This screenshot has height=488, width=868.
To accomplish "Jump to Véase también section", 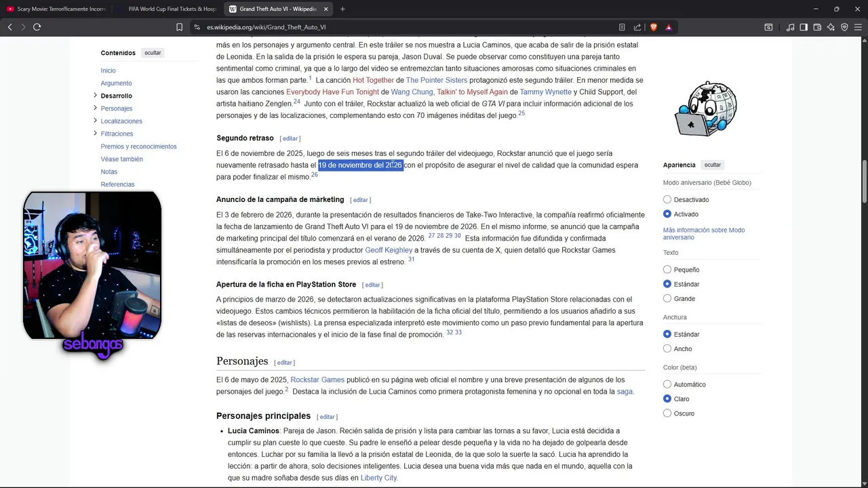I will coord(121,159).
